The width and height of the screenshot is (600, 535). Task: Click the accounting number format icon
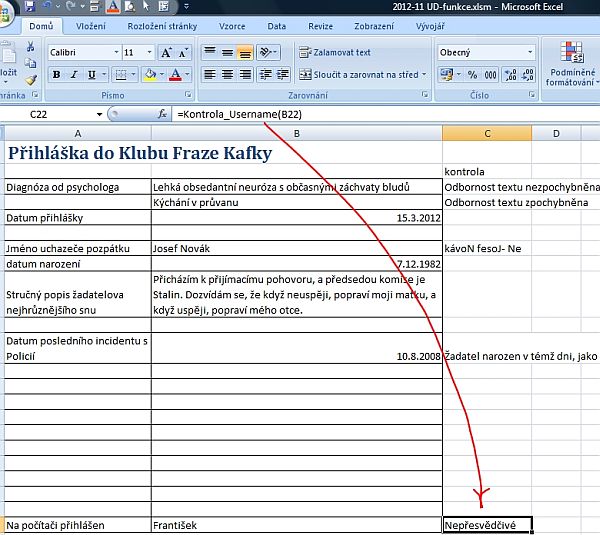tap(447, 74)
